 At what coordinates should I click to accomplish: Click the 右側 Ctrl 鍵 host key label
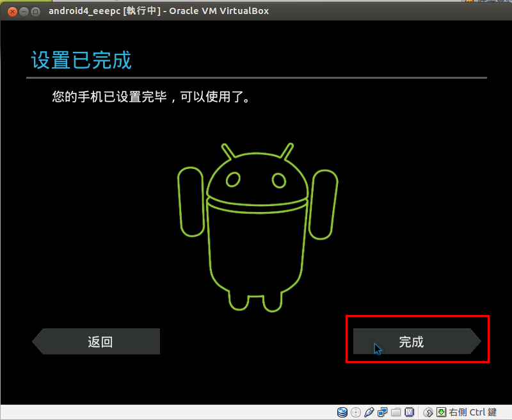(x=472, y=412)
